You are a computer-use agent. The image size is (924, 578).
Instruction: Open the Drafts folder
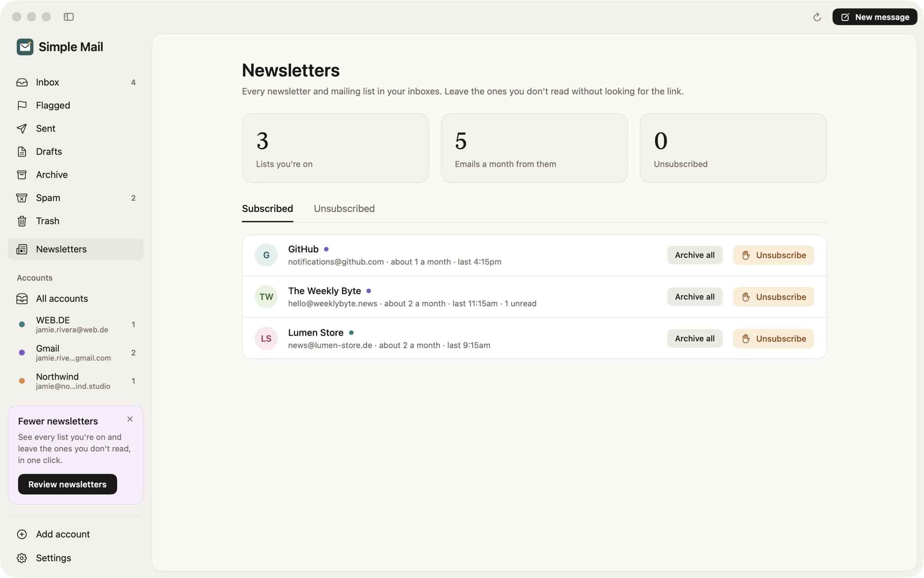[x=76, y=152]
